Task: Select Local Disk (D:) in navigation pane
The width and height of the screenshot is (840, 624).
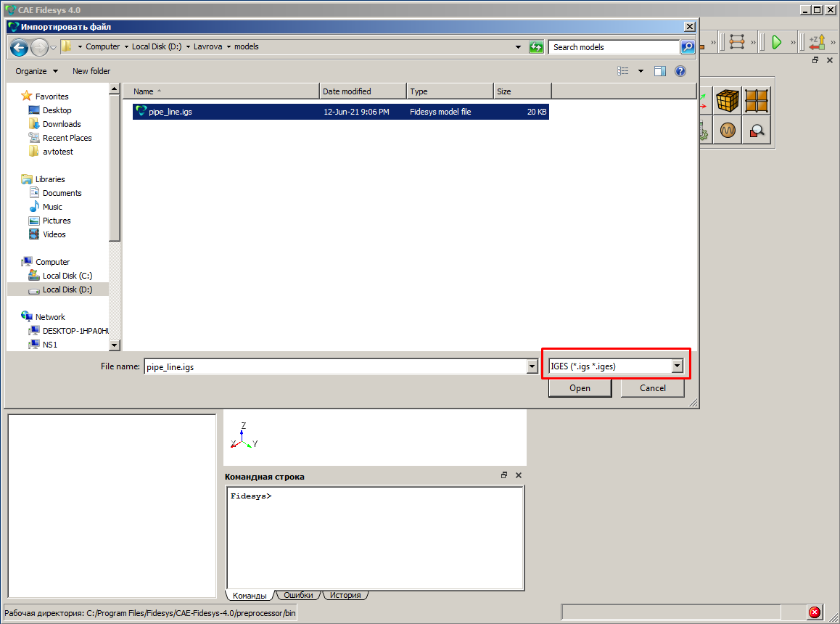Action: click(x=67, y=290)
